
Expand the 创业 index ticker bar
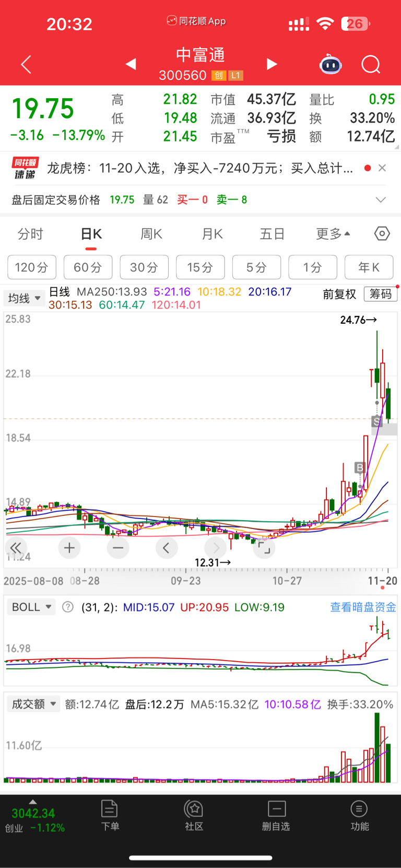34,817
